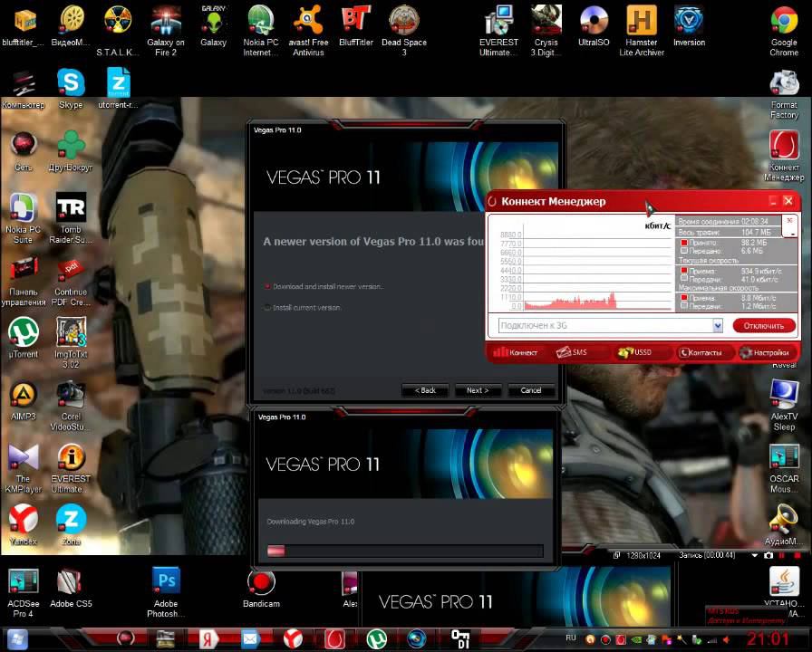This screenshot has width=812, height=652.
Task: Click the taskbar clock showing 21:01
Action: (768, 639)
